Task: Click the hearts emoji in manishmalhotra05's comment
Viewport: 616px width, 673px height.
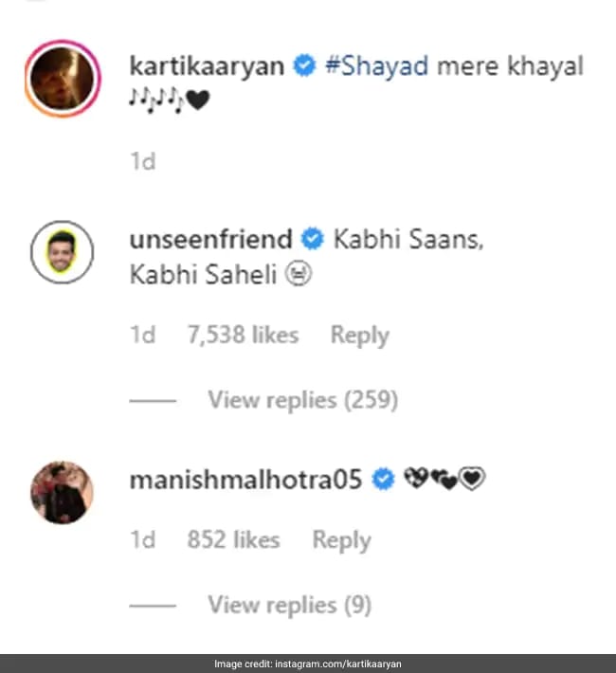Action: tap(444, 481)
